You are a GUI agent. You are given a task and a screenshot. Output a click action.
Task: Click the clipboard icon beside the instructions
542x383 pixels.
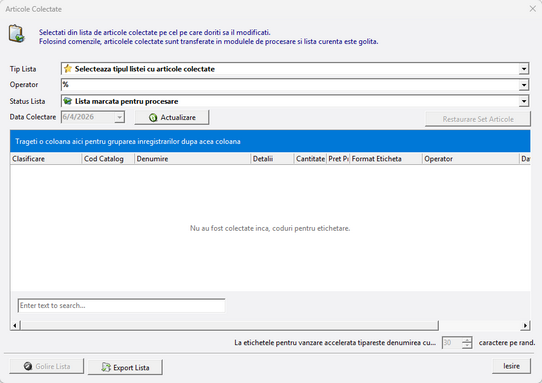16,34
